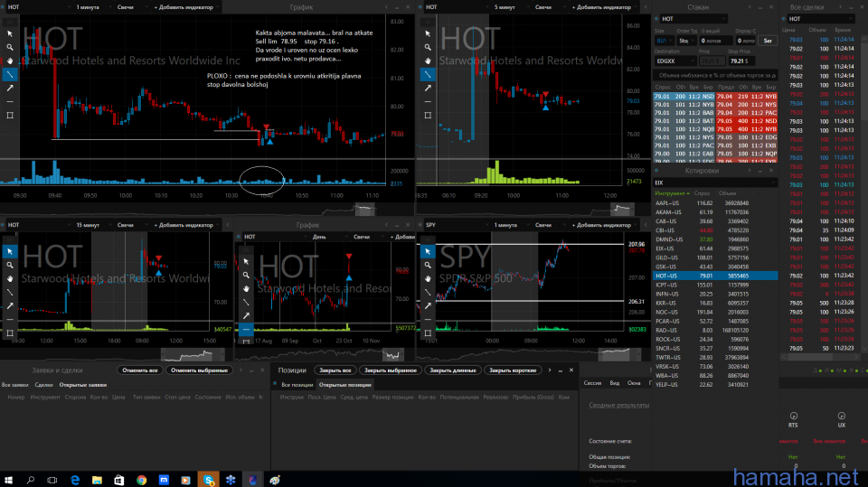Screen dimensions: 868x487
Task: Click 'Отменить выбранные' button
Action: point(199,370)
